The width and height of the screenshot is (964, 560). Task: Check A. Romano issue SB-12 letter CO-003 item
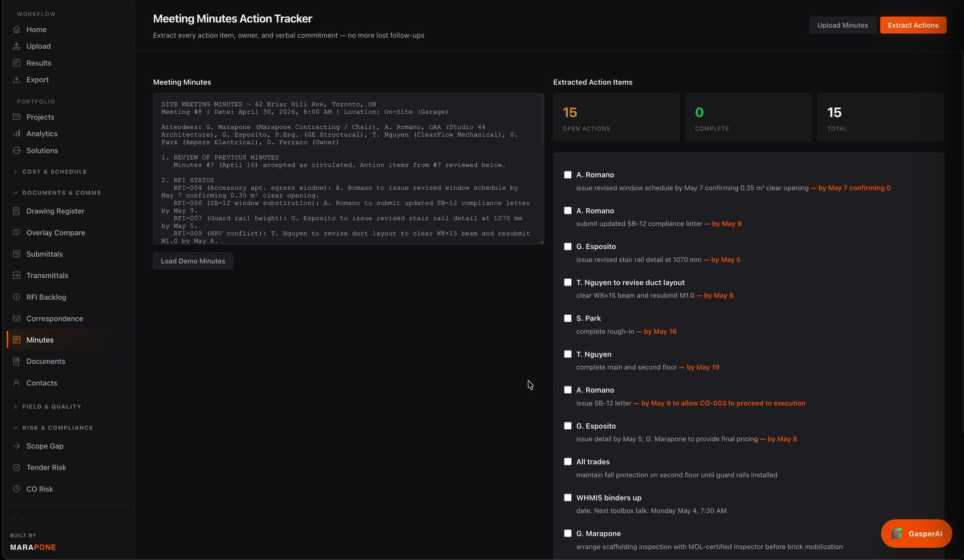coord(568,390)
